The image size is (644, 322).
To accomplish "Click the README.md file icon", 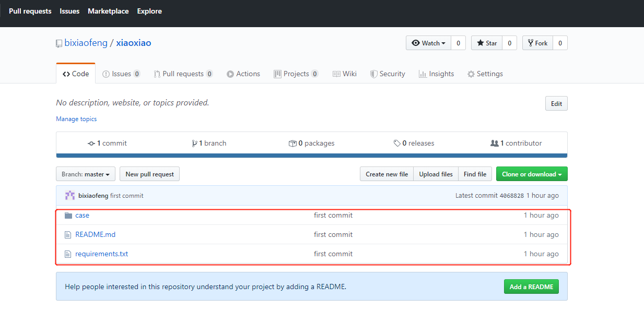I will [x=67, y=235].
